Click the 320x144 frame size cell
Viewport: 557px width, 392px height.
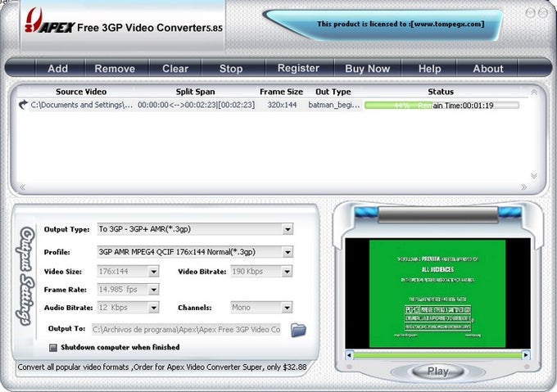(282, 105)
